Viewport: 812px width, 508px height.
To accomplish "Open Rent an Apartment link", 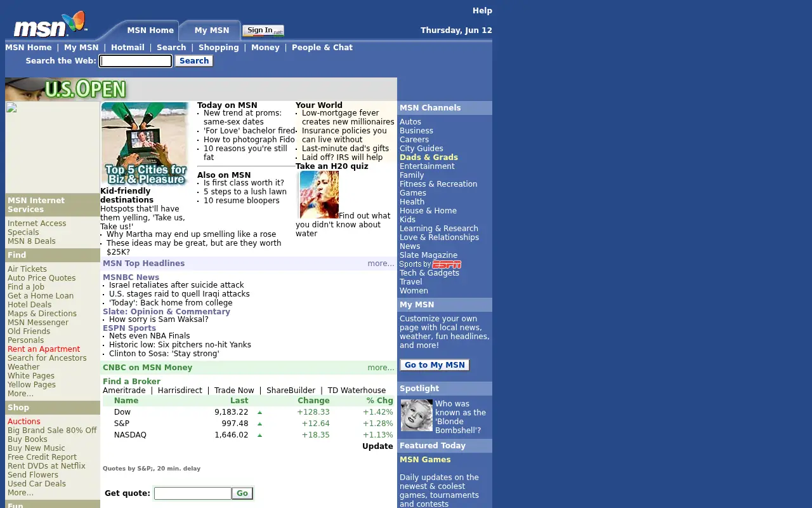I will [44, 349].
